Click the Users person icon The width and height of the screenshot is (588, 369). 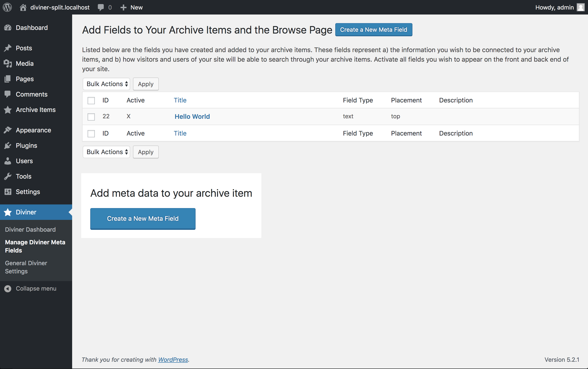click(8, 161)
